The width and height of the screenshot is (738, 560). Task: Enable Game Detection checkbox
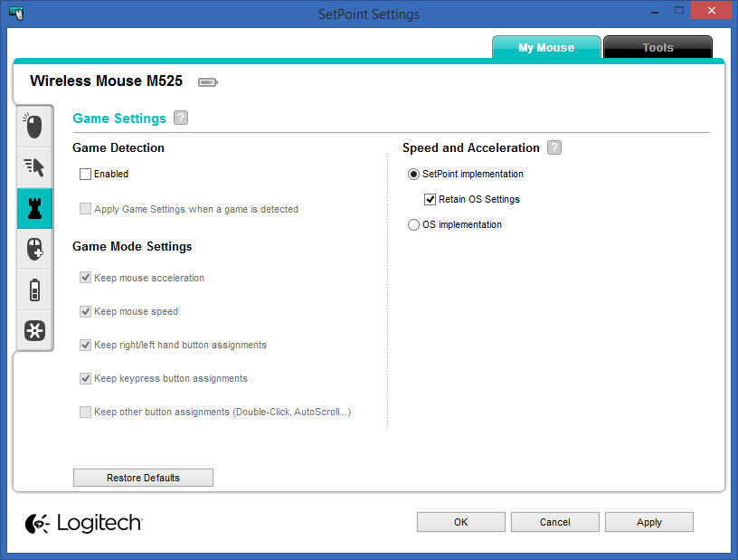(85, 175)
